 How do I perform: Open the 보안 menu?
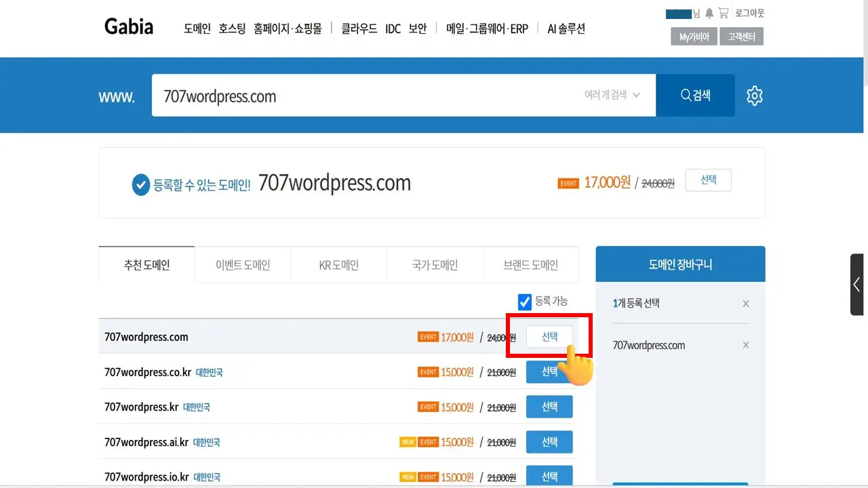coord(418,28)
